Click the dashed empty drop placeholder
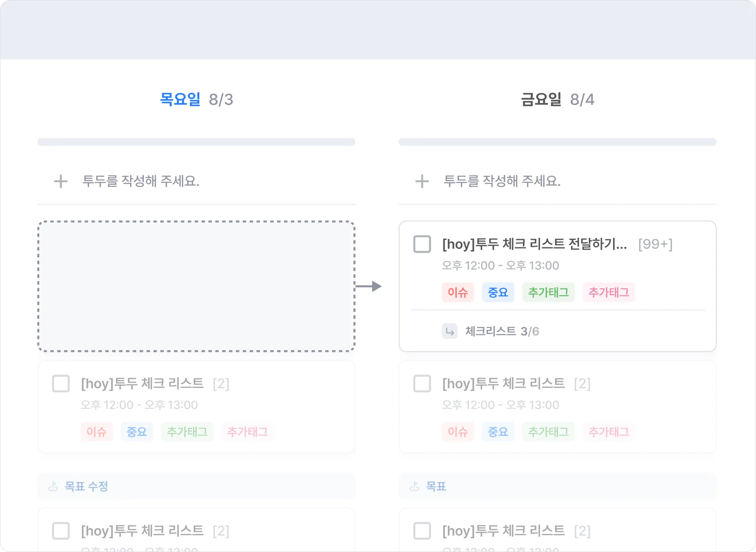The image size is (756, 552). (x=196, y=286)
